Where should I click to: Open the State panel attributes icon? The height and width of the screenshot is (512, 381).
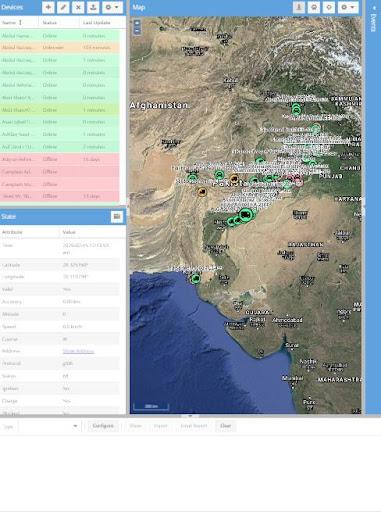(x=117, y=217)
